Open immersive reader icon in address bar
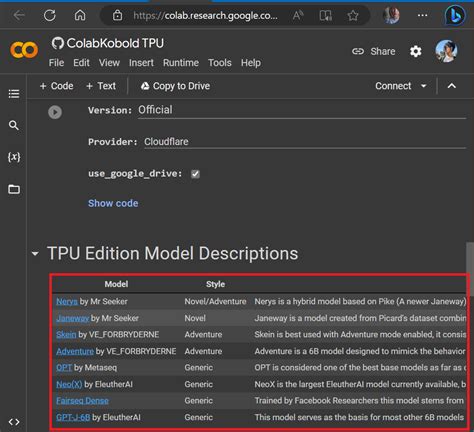The height and width of the screenshot is (432, 474). click(325, 15)
